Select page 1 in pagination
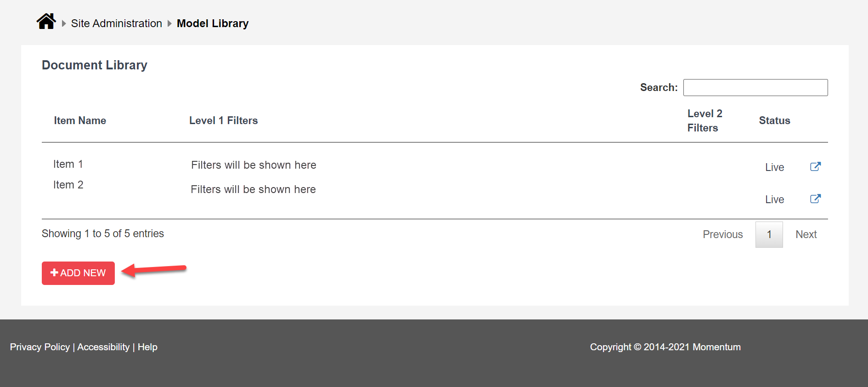The width and height of the screenshot is (868, 387). tap(769, 234)
